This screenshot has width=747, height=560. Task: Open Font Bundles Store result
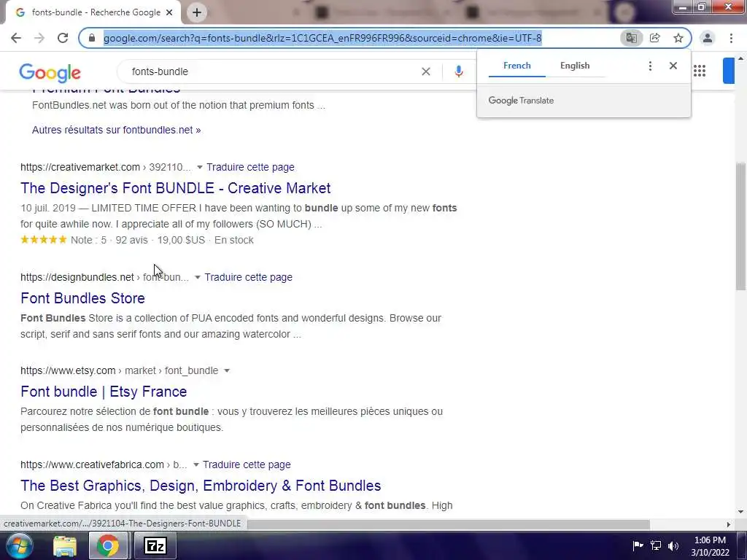point(83,298)
